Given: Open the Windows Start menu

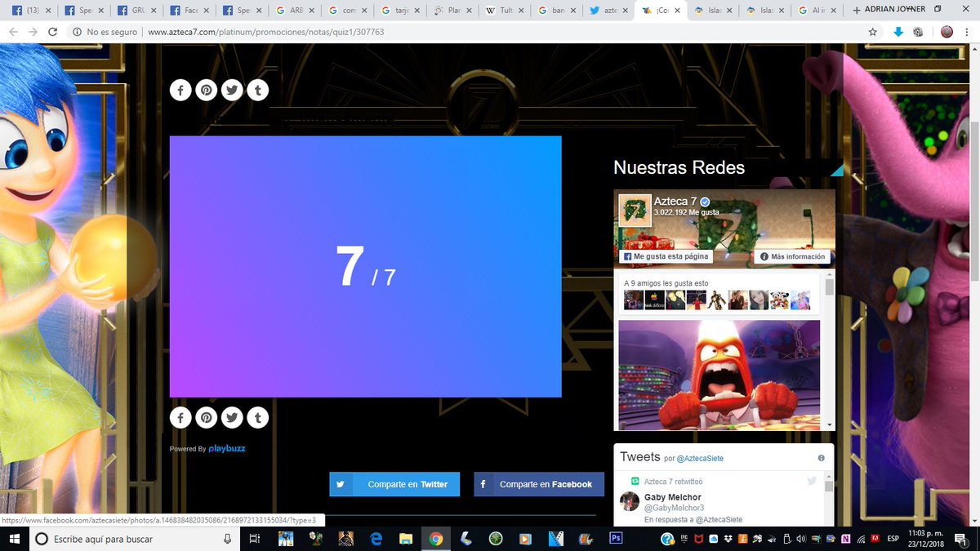Looking at the screenshot, I should 14,539.
